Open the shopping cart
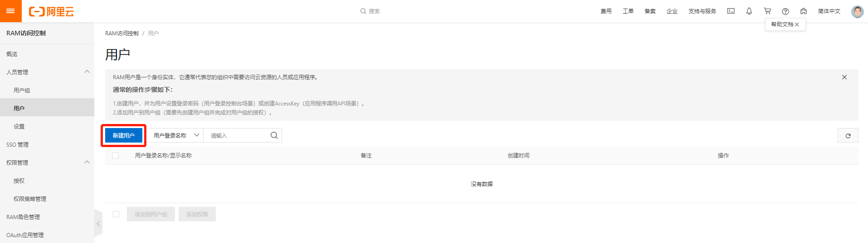868x243 pixels. tap(767, 11)
